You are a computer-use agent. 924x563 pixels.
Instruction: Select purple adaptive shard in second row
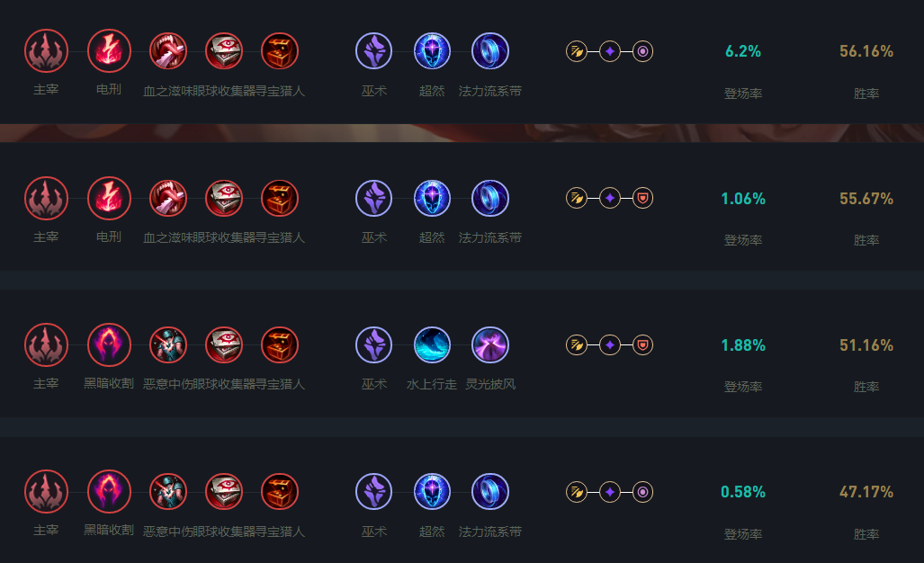610,198
